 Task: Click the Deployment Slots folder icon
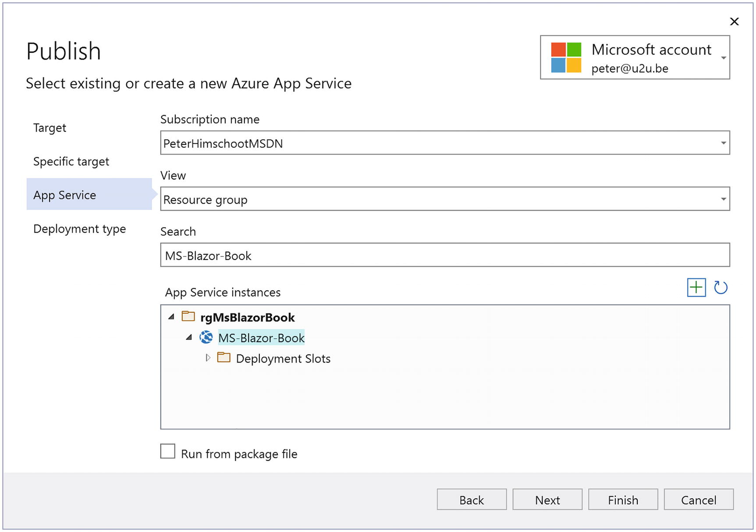coord(224,358)
